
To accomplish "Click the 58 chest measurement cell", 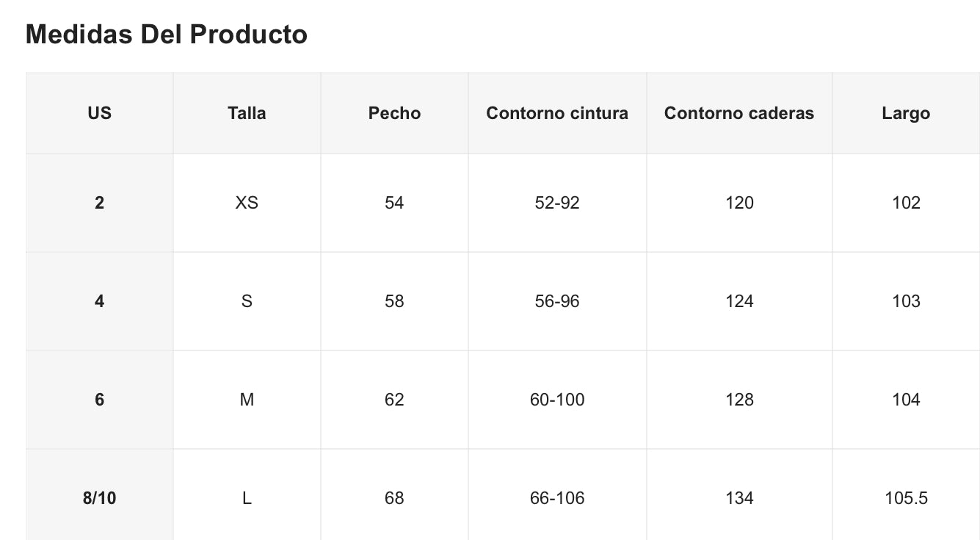I will [394, 301].
